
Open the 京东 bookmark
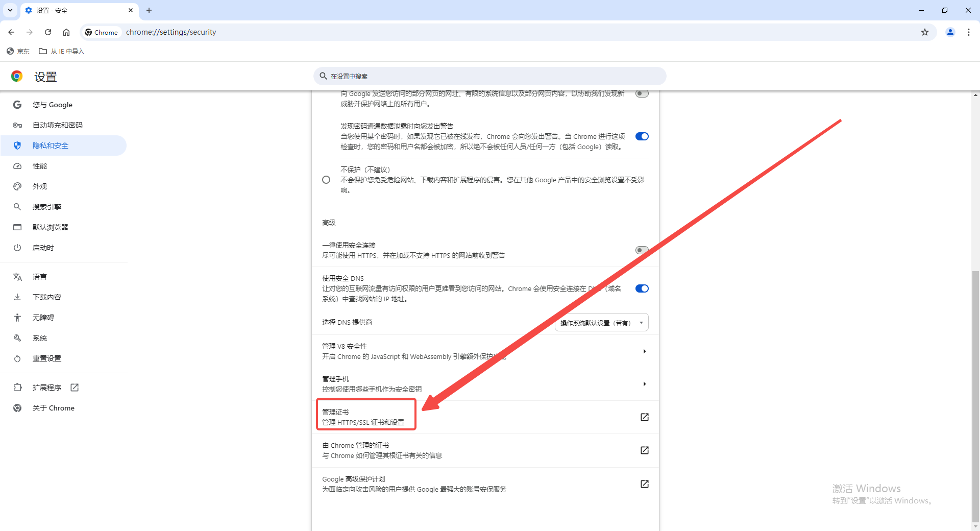[18, 51]
